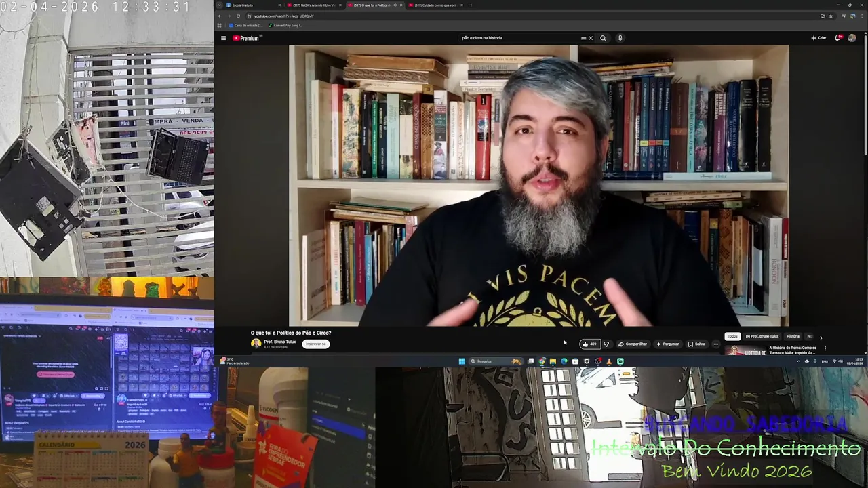
Task: Open the YouTube account avatar menu
Action: coord(852,38)
